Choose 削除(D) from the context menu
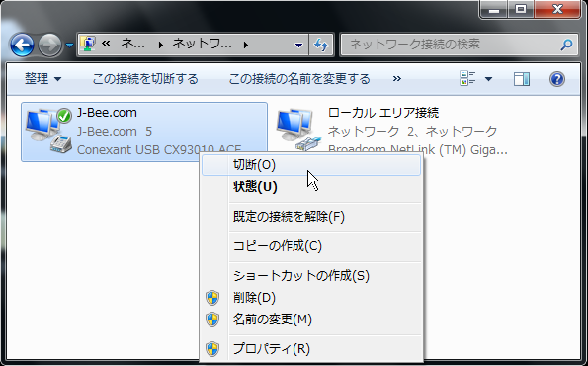This screenshot has width=588, height=366. pyautogui.click(x=311, y=298)
